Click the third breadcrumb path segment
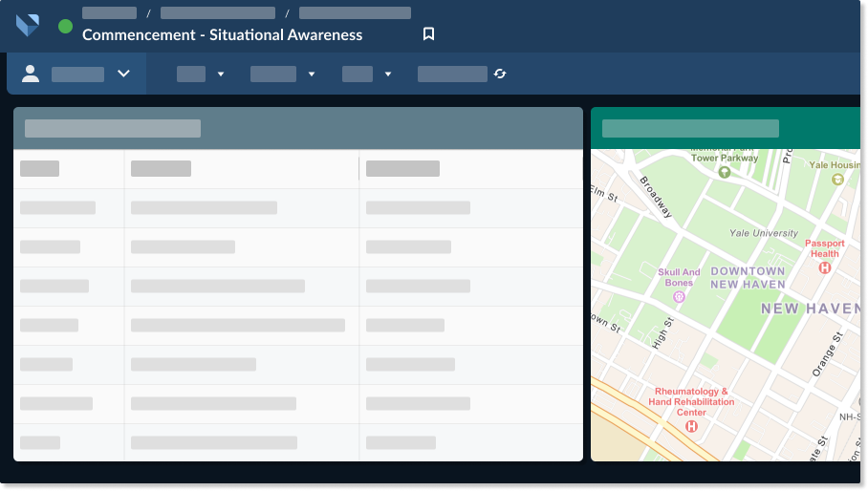The image size is (868, 491). tap(355, 12)
